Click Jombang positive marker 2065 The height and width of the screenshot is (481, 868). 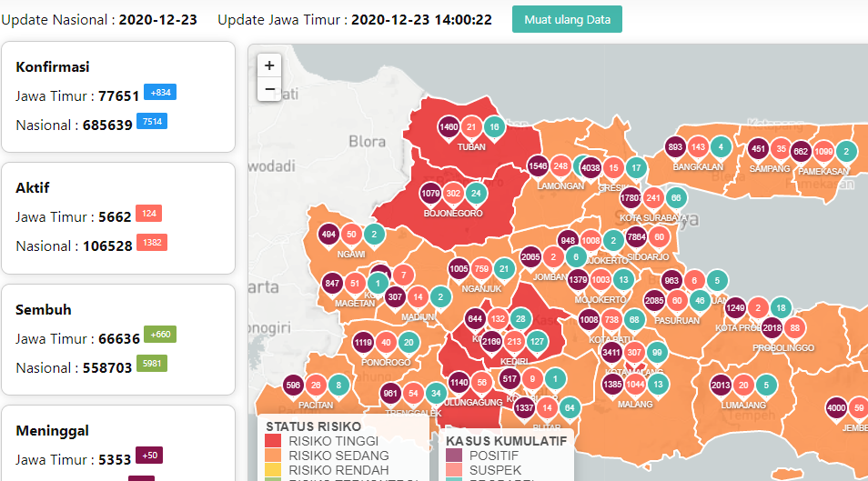[530, 256]
